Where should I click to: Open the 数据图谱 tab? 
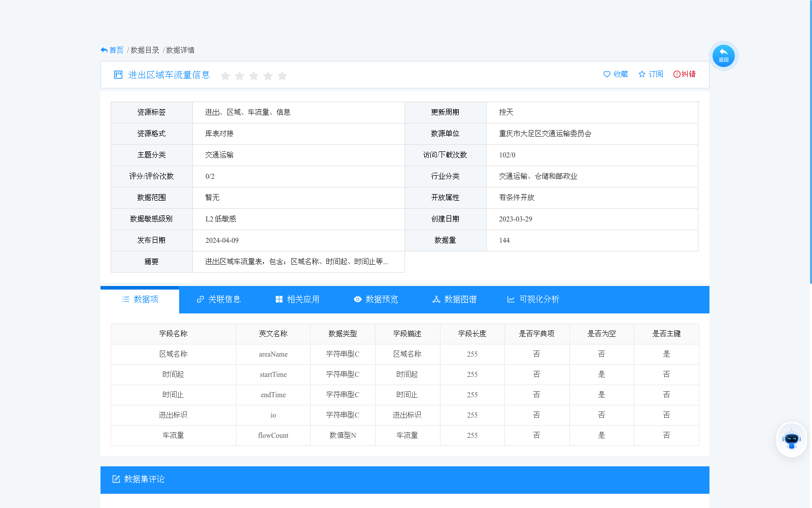(x=454, y=300)
